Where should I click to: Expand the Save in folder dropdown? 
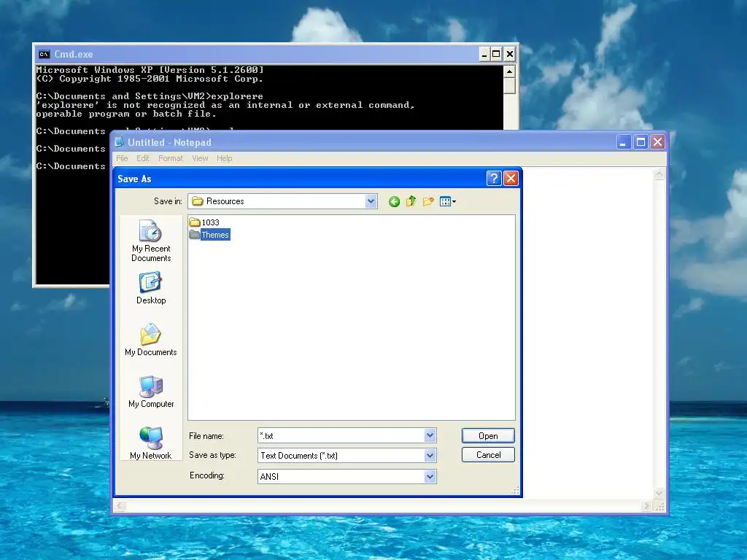pyautogui.click(x=371, y=201)
